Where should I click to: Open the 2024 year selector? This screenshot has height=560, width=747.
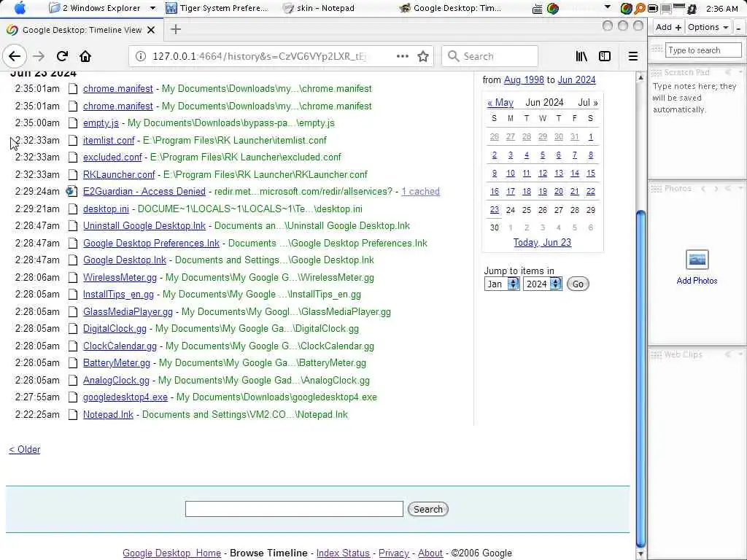(x=542, y=284)
